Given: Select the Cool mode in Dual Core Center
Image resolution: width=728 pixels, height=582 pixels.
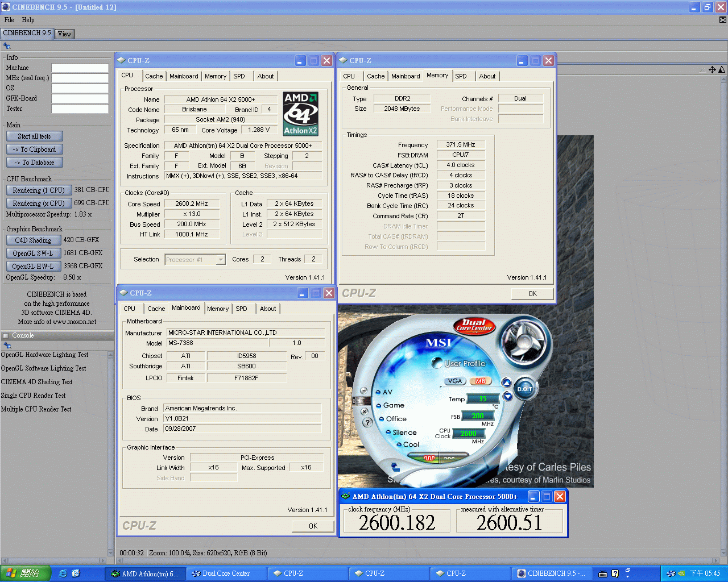Looking at the screenshot, I should pyautogui.click(x=408, y=444).
